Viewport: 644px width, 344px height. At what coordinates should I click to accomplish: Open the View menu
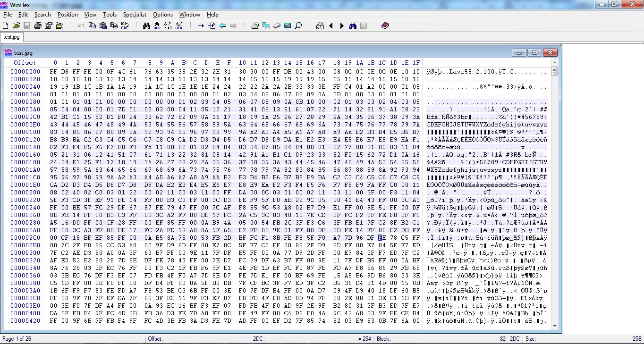point(90,15)
